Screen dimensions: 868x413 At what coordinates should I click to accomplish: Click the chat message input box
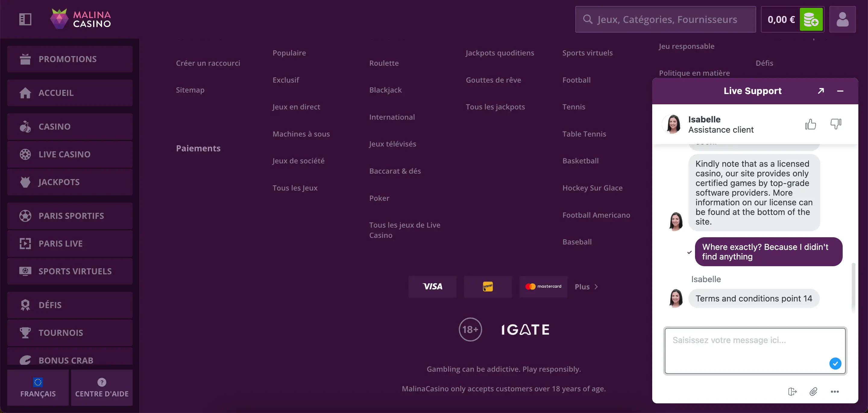[755, 351]
